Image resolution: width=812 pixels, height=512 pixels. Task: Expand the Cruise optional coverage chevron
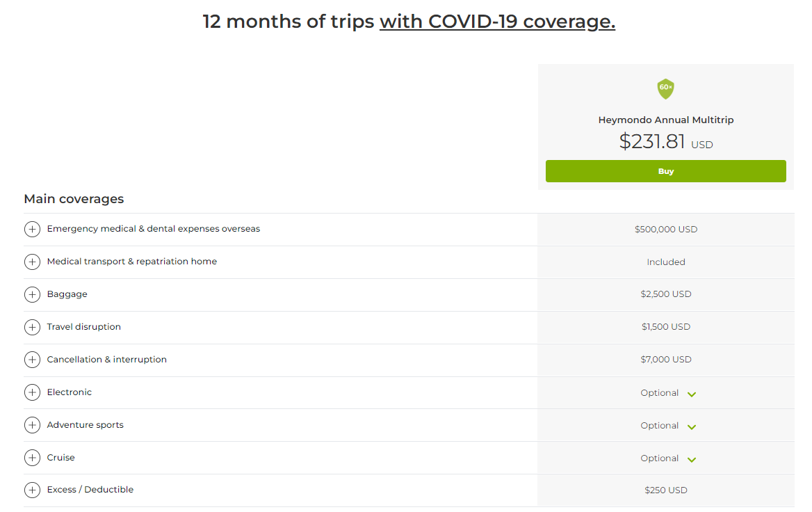click(x=691, y=460)
